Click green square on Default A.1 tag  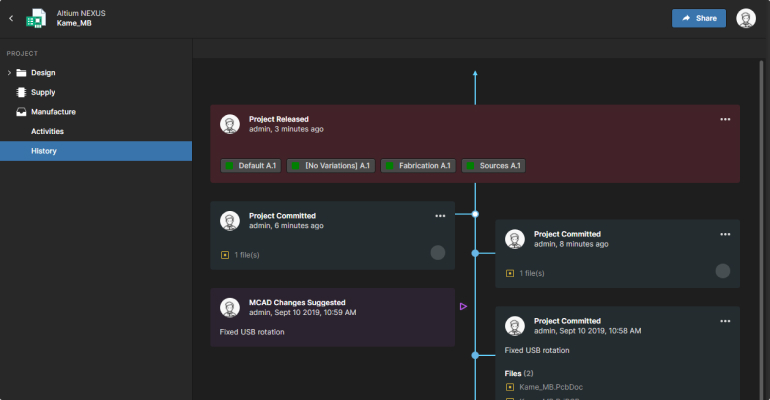click(x=229, y=166)
